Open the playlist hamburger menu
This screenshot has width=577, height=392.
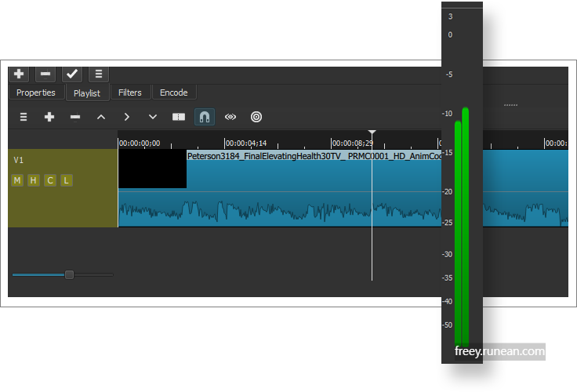(x=99, y=74)
